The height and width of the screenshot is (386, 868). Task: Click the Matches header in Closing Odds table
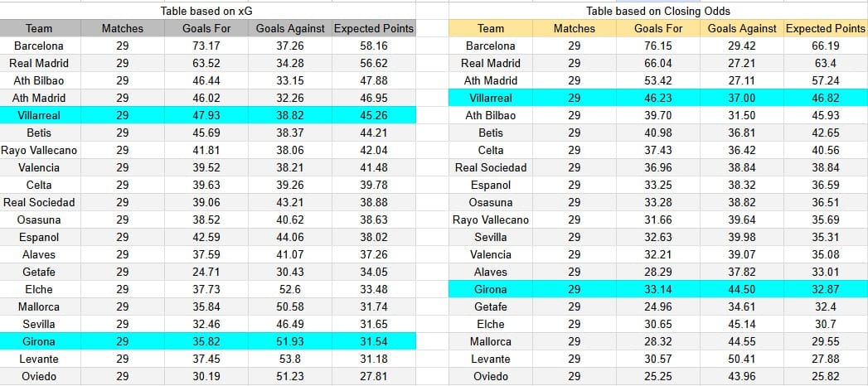click(x=575, y=28)
